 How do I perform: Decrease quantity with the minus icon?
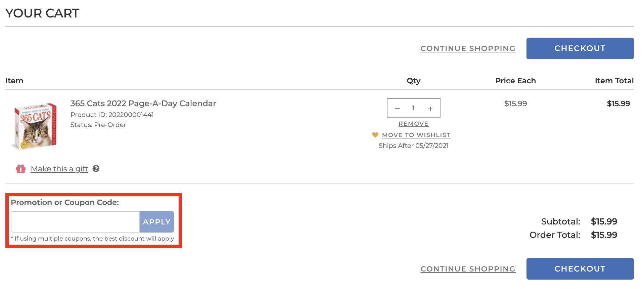397,109
